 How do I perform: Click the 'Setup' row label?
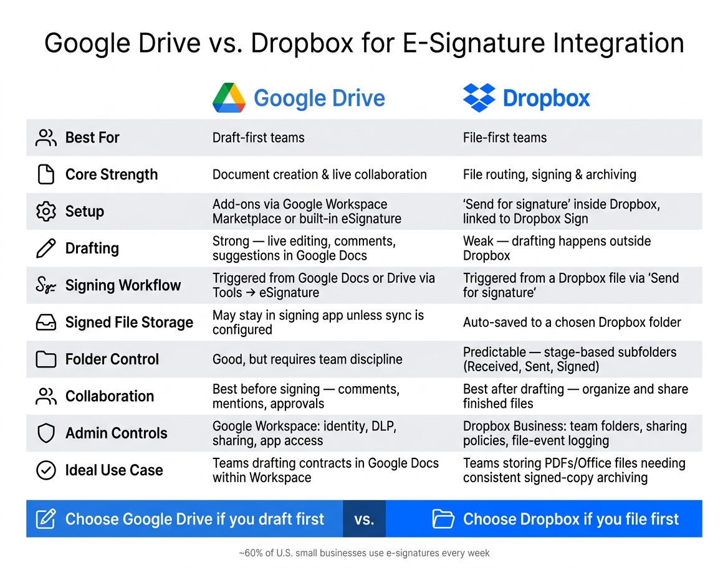point(85,212)
